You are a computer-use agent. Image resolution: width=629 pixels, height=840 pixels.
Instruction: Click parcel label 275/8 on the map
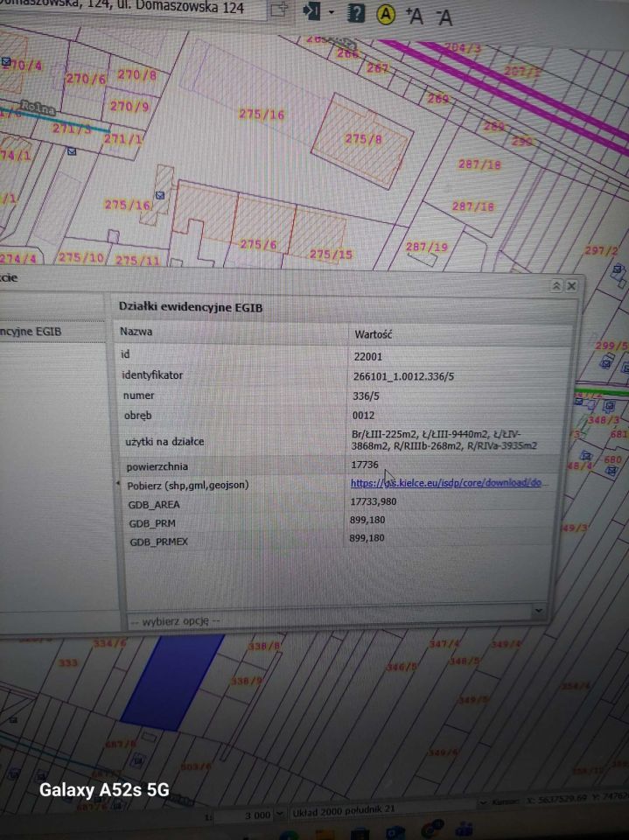coord(363,139)
